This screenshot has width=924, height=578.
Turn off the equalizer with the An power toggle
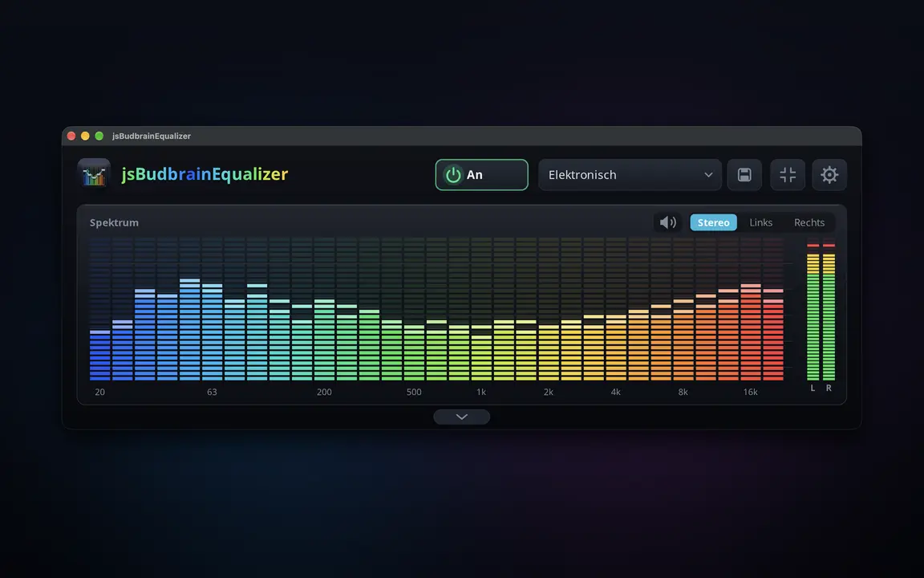481,174
